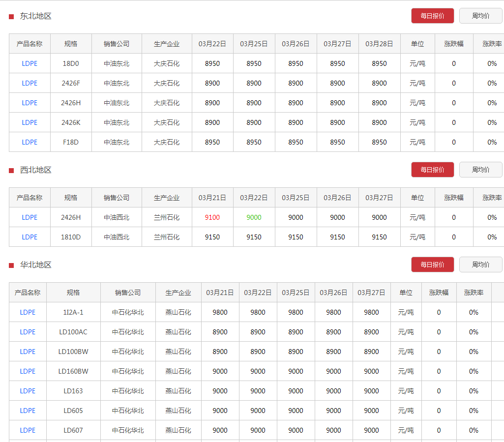Viewport: 504px width, 442px height.
Task: Open LDPE link in 1I2A-1 row
Action: tap(28, 312)
